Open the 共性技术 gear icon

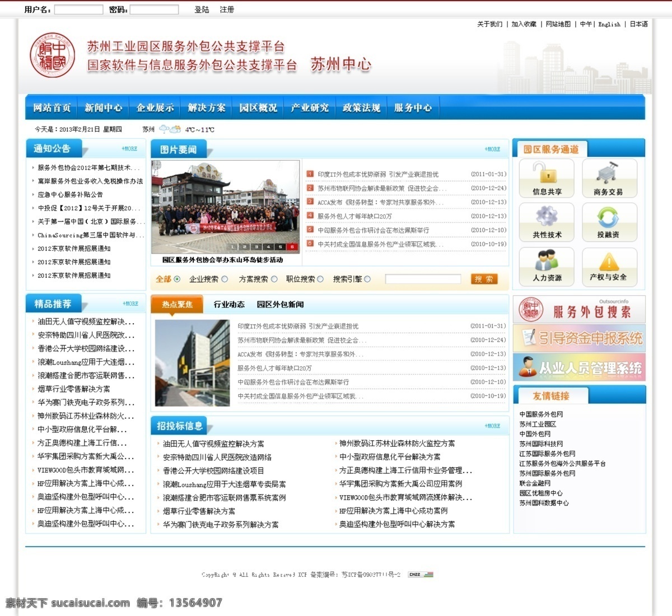point(547,222)
